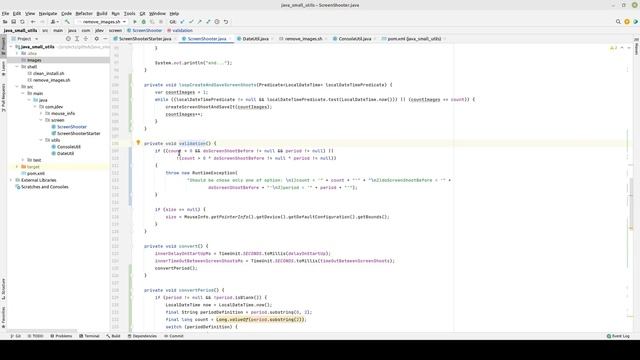Click the Search Everywhere magnifier icon

coord(618,22)
